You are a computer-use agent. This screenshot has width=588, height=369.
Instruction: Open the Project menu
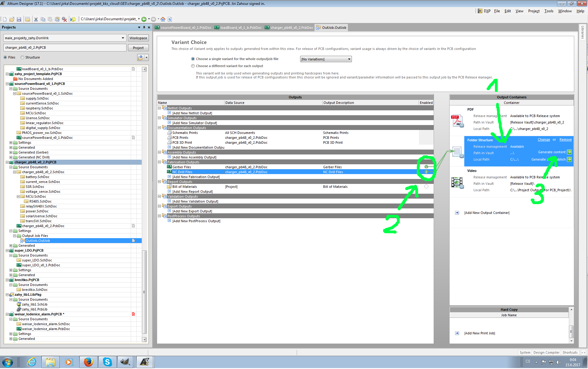533,11
